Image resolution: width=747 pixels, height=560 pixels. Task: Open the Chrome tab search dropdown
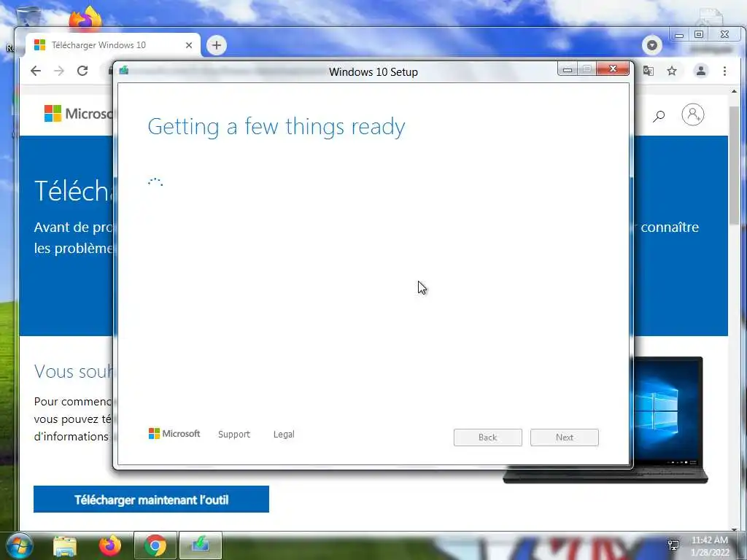(x=651, y=45)
